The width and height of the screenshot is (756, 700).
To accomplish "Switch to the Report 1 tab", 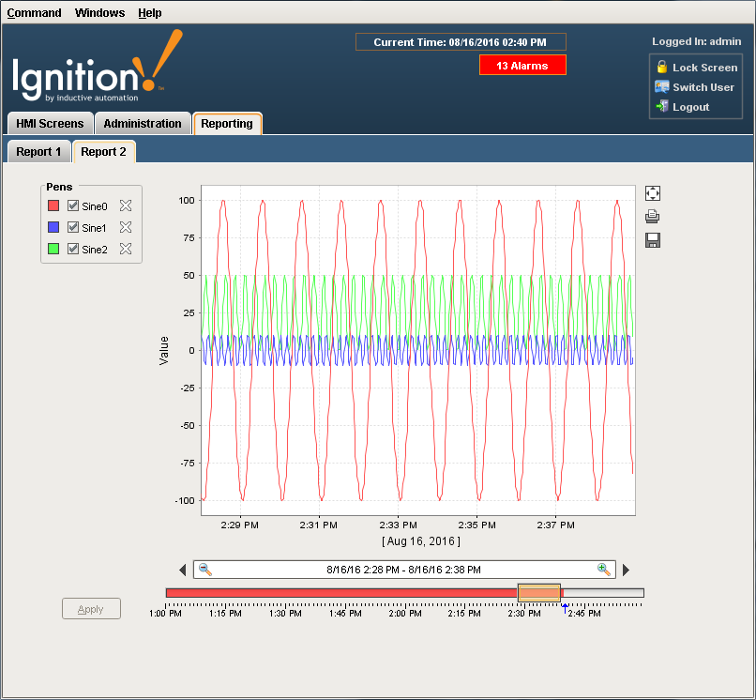I will pos(38,151).
